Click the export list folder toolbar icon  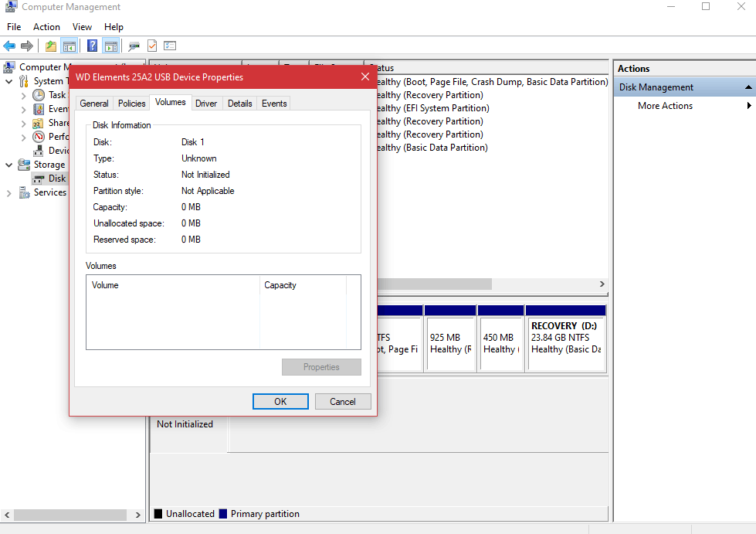[49, 45]
